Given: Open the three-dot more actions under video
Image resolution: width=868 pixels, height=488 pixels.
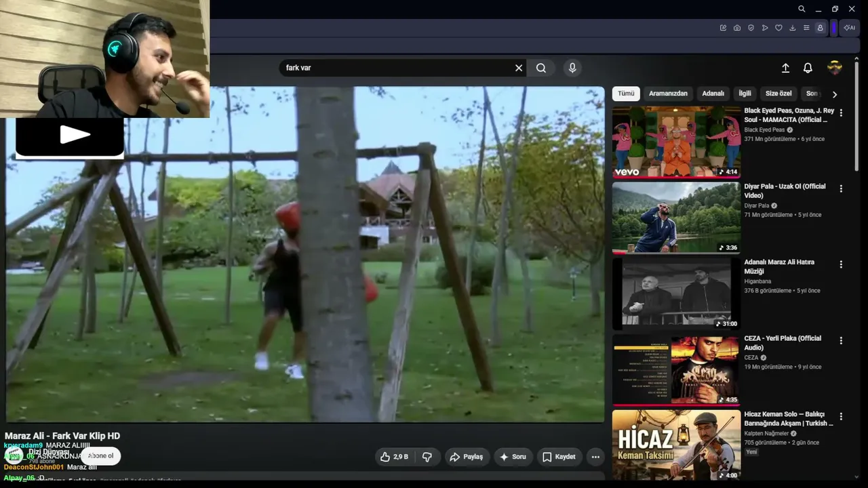Looking at the screenshot, I should coord(595,457).
